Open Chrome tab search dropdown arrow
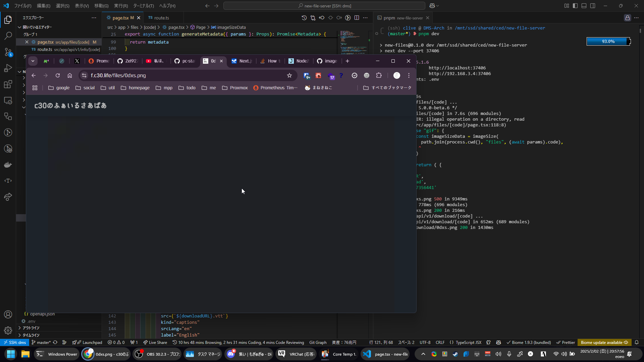The width and height of the screenshot is (644, 362). tap(33, 61)
